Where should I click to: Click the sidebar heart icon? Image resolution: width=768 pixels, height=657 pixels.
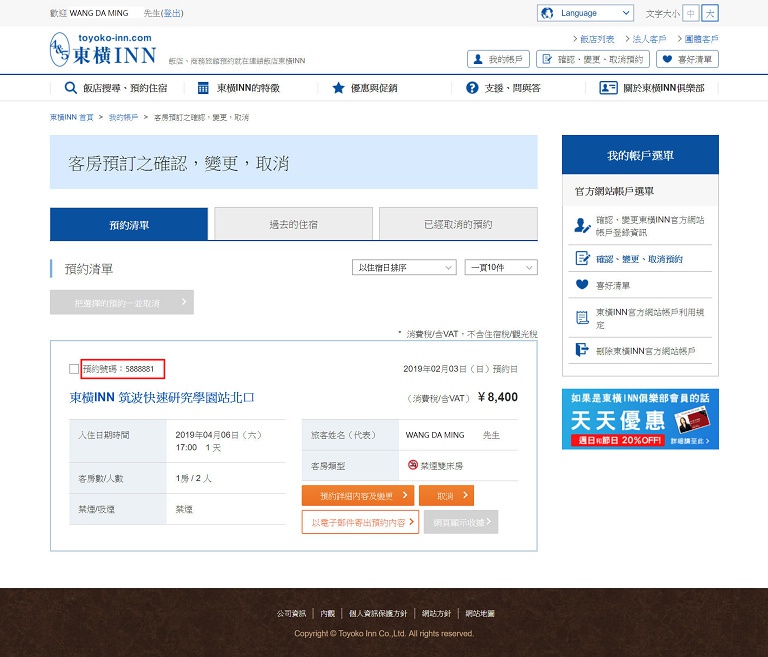tap(582, 284)
